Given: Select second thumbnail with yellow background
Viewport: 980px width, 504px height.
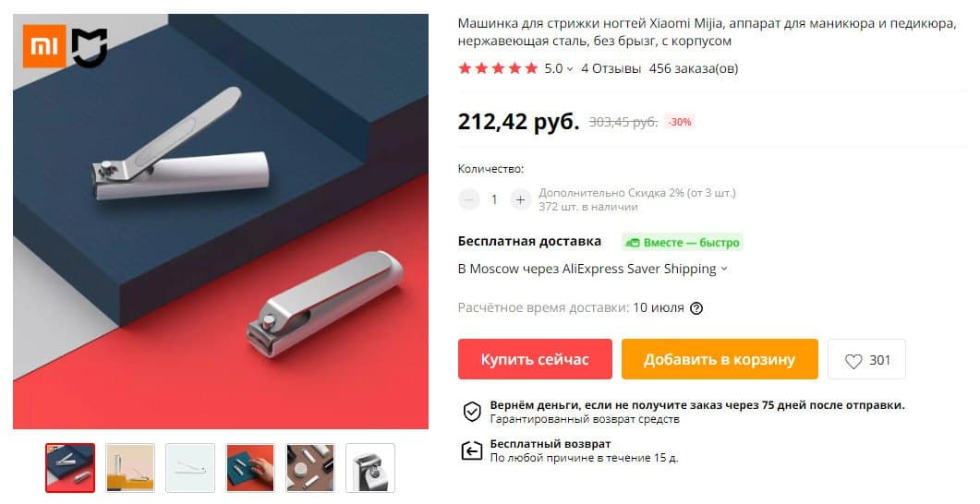Looking at the screenshot, I should click(130, 468).
